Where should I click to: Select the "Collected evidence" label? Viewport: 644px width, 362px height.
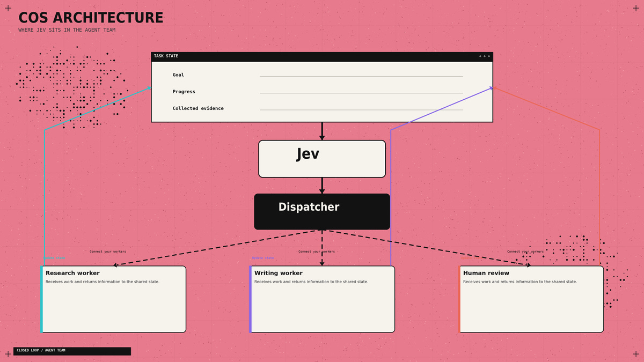coord(198,108)
